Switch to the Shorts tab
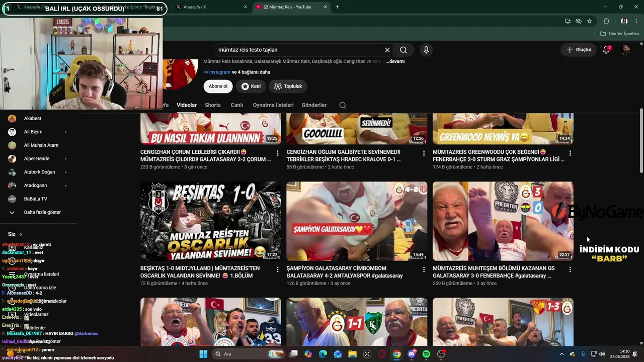Viewport: 644px width, 362px height. click(x=213, y=105)
